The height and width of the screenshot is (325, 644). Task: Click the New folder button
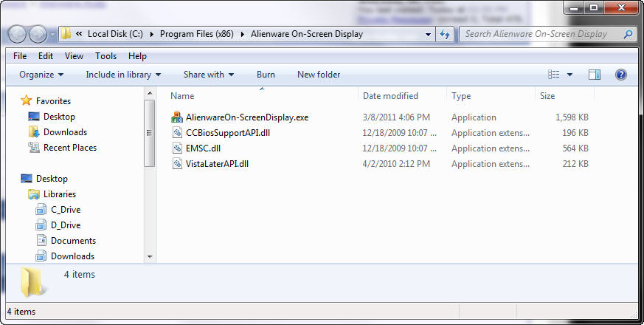coord(319,75)
